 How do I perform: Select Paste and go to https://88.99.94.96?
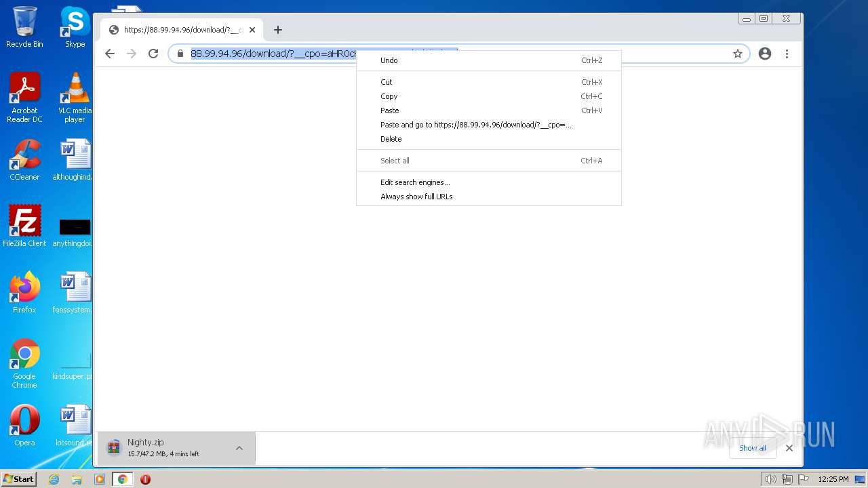point(489,125)
